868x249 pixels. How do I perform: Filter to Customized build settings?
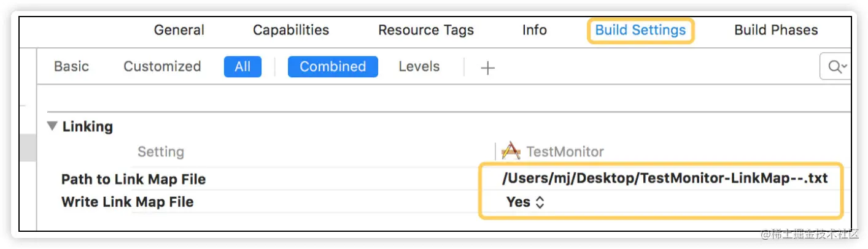pyautogui.click(x=162, y=66)
